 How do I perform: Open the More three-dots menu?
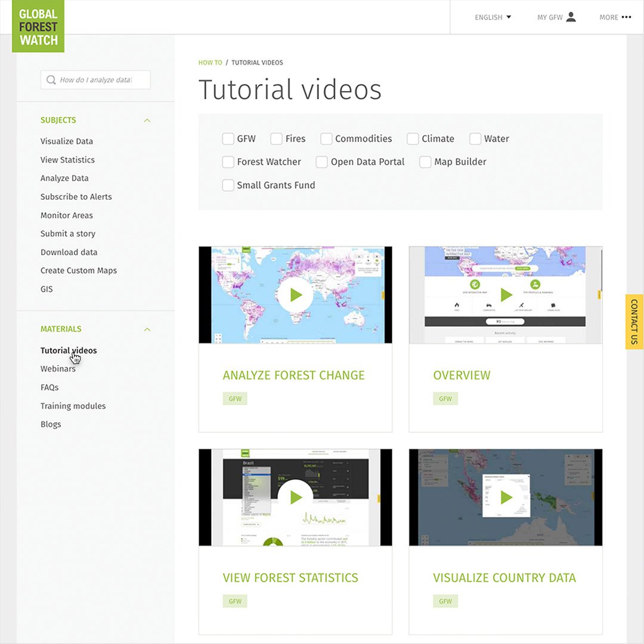pos(626,17)
